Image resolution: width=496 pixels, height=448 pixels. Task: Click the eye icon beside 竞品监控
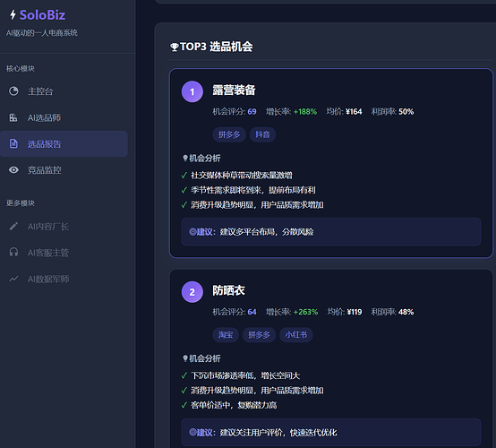13,170
